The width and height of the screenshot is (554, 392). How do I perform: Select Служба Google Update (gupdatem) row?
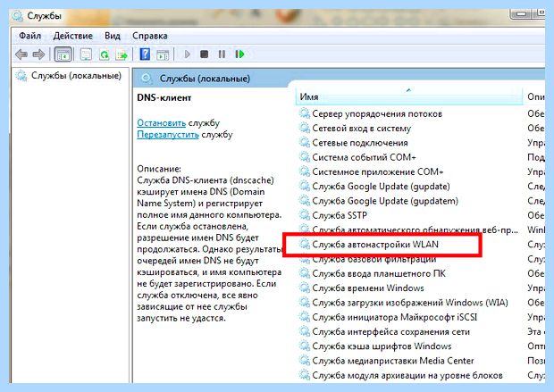pyautogui.click(x=385, y=201)
